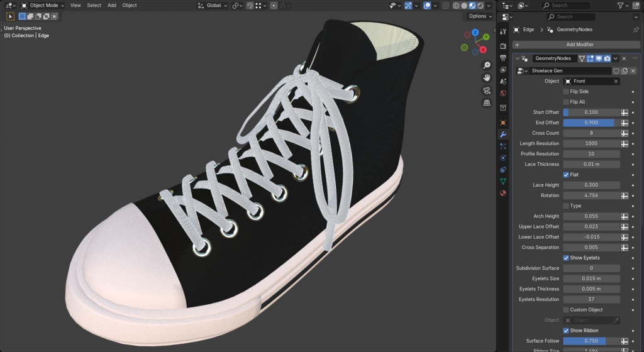Open the Material properties tab

pos(503,193)
